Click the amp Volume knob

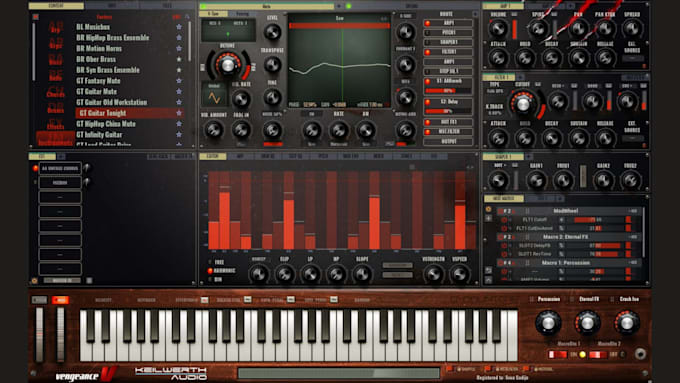497,29
